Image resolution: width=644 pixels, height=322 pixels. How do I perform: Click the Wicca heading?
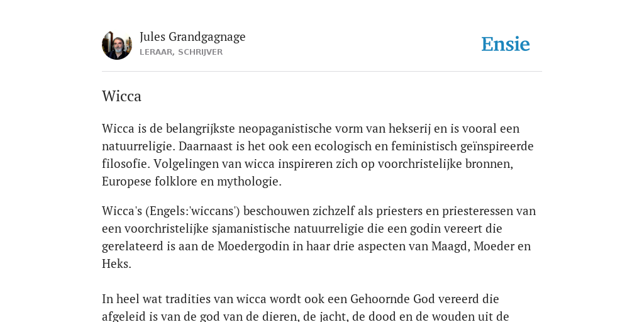coord(121,96)
